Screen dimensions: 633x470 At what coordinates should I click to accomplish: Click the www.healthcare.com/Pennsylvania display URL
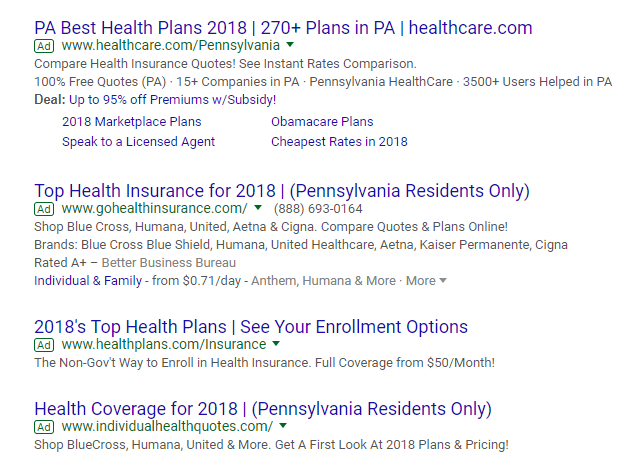tap(170, 46)
